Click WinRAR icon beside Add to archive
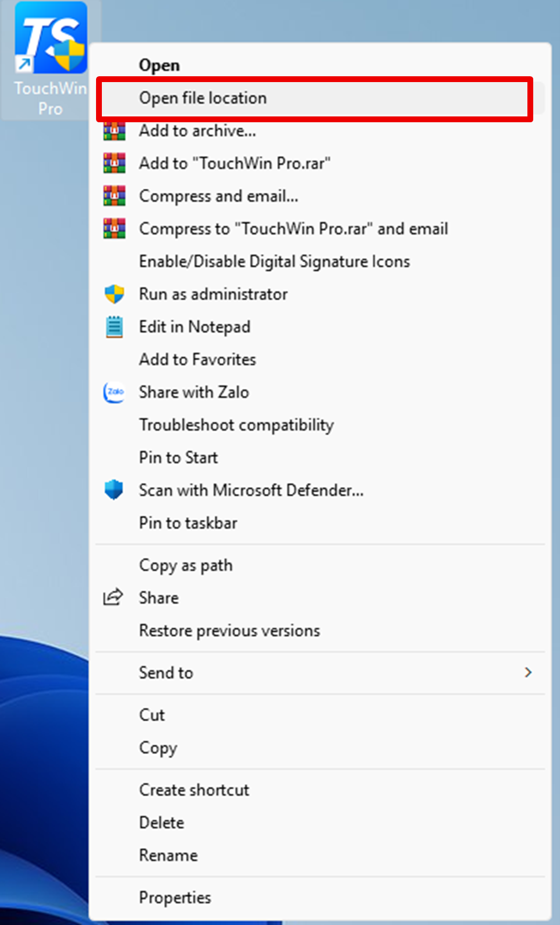Viewport: 560px width, 925px height. coord(114,131)
